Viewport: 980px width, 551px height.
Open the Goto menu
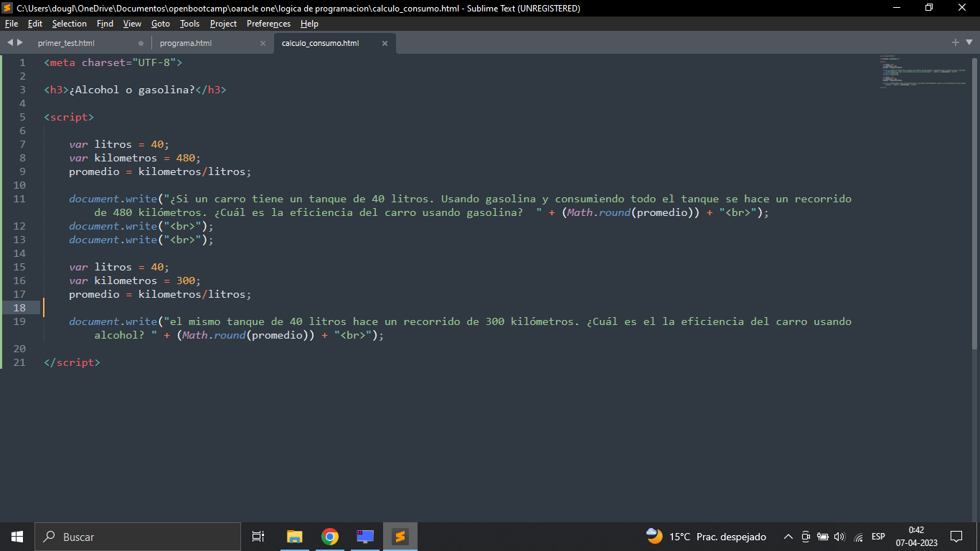[x=161, y=24]
